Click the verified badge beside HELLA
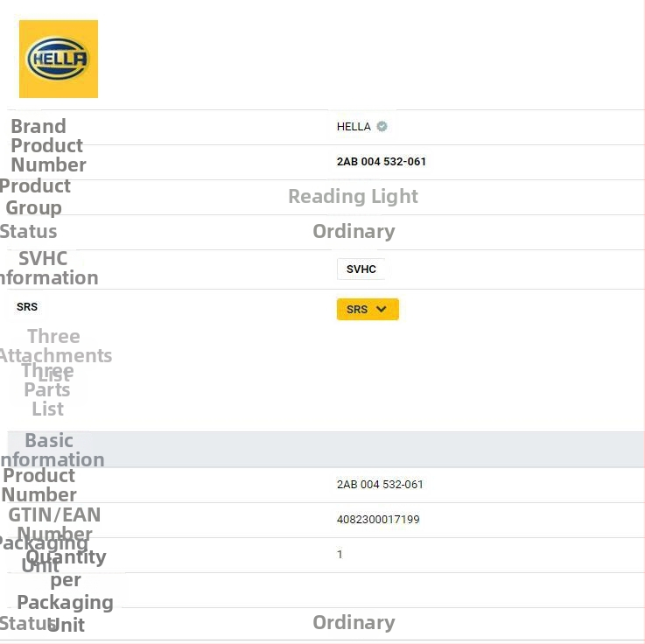The image size is (645, 644). [x=382, y=126]
